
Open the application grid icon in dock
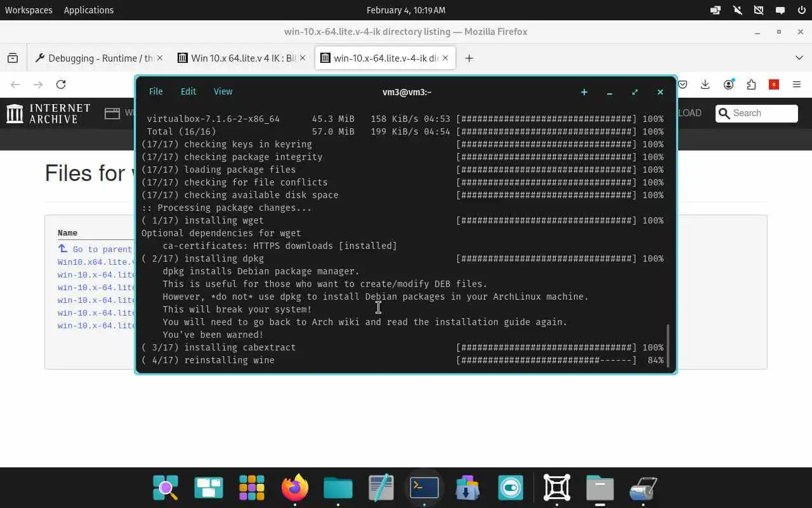pyautogui.click(x=252, y=488)
